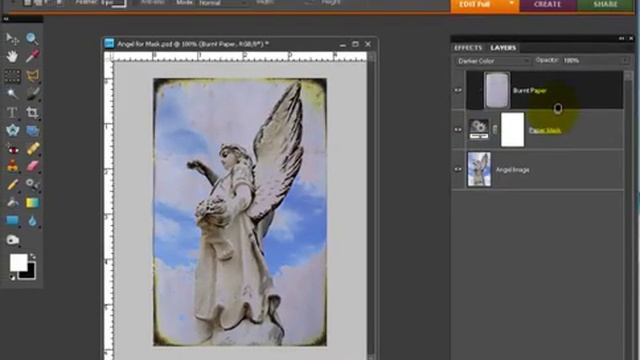Select the Gradient tool

[32, 202]
